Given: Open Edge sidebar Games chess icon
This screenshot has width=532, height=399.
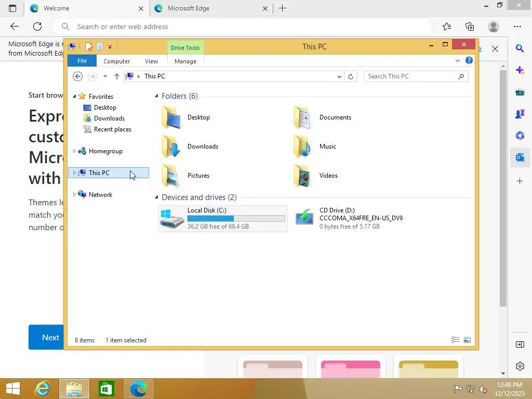Looking at the screenshot, I should 520,114.
